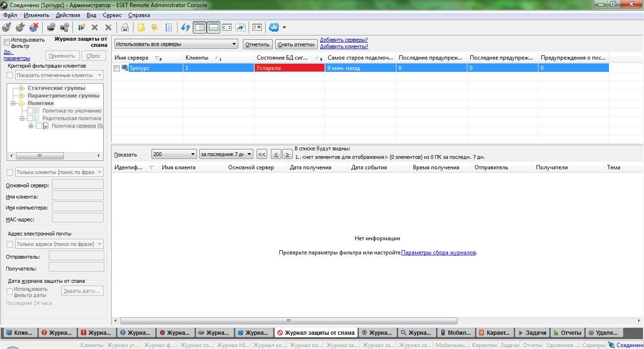Open the за последние 7 дн dropdown

tap(226, 154)
